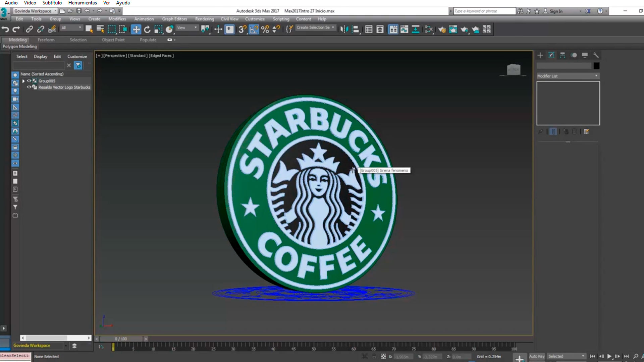Screen dimensions: 644x362
Task: Open the Subtítulo menu of the player
Action: coord(52,3)
